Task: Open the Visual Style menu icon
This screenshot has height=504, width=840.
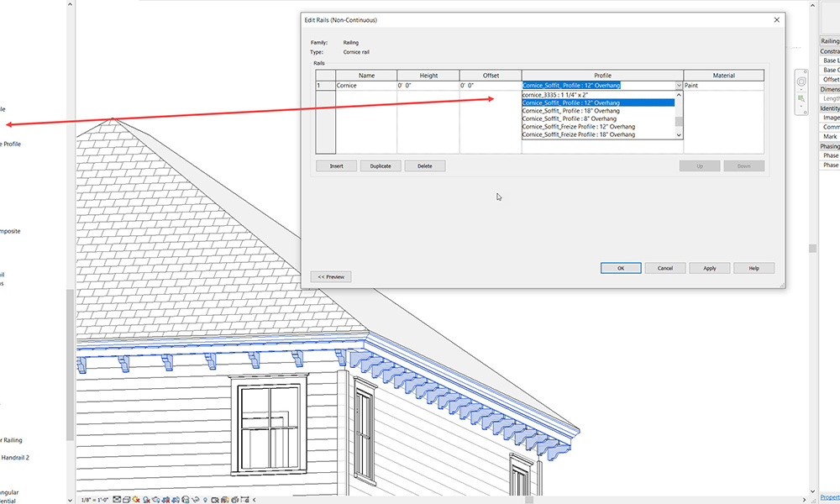Action: 127,500
